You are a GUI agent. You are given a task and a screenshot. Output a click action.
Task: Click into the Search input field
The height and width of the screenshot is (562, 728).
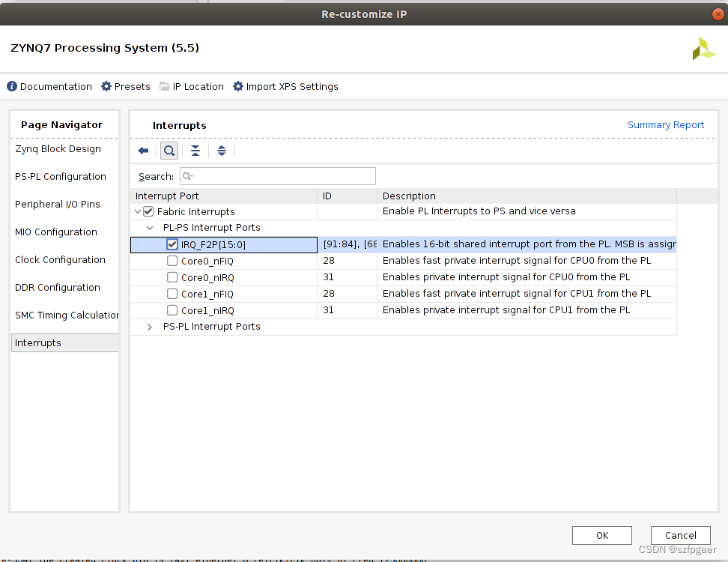pos(278,177)
